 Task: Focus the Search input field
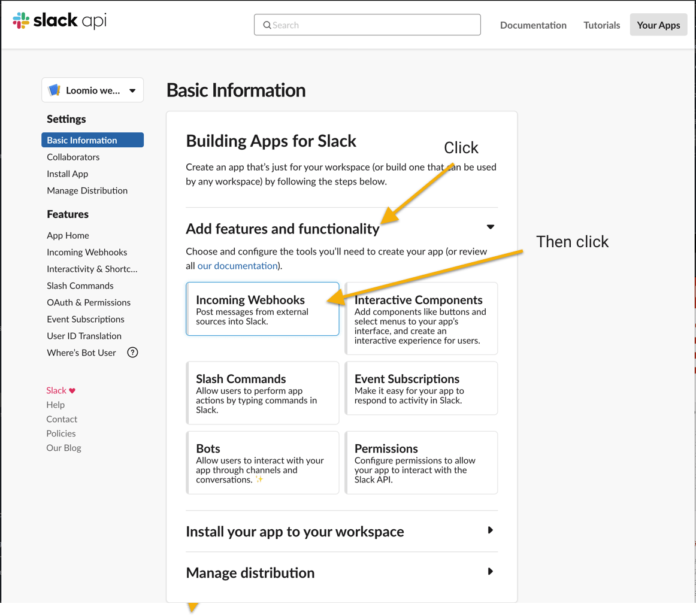click(x=367, y=25)
